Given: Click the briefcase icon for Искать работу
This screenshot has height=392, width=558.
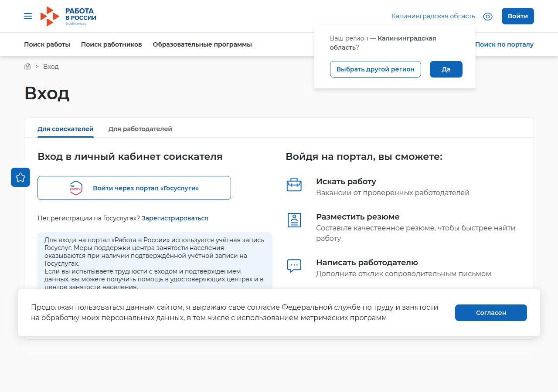Looking at the screenshot, I should pyautogui.click(x=294, y=185).
